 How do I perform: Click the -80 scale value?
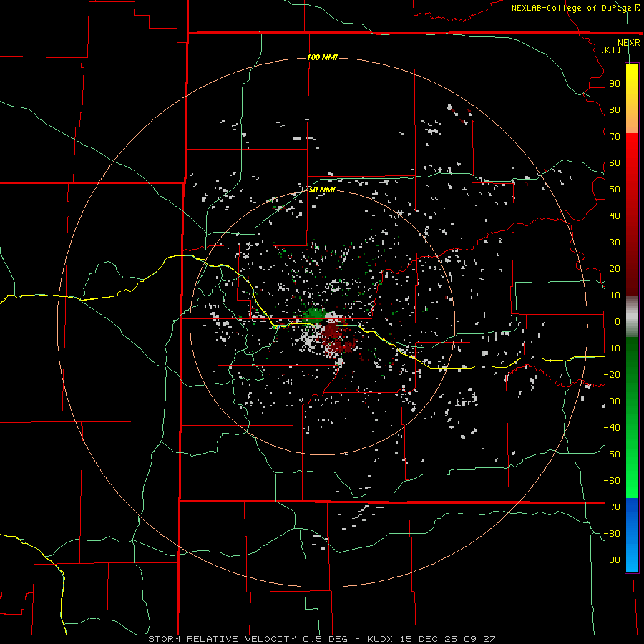[x=612, y=534]
